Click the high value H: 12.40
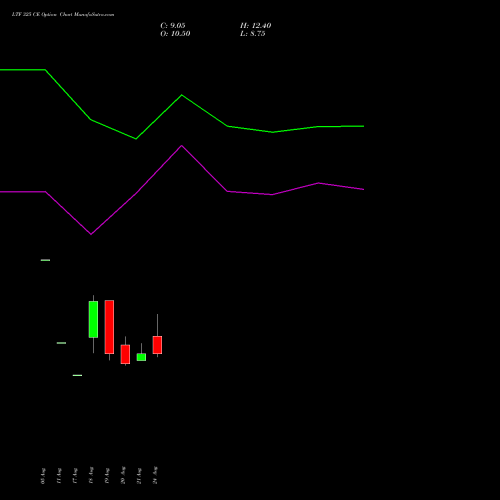Viewport: 500px width, 500px height. coord(256,26)
